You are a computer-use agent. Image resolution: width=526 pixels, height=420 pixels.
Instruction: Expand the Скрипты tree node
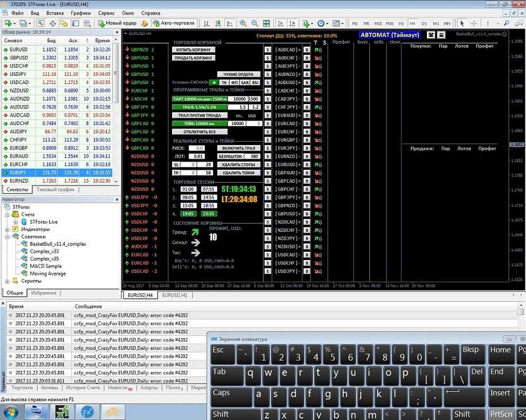click(x=7, y=281)
